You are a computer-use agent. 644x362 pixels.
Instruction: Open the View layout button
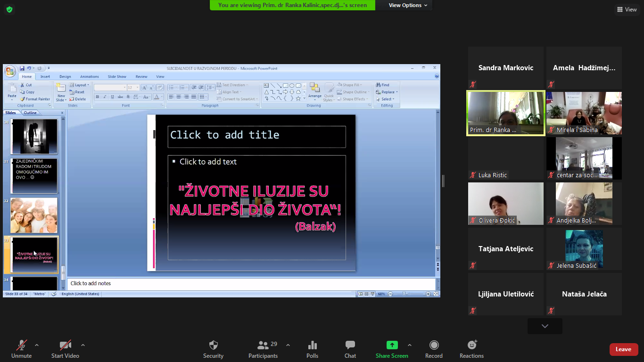coord(627,9)
